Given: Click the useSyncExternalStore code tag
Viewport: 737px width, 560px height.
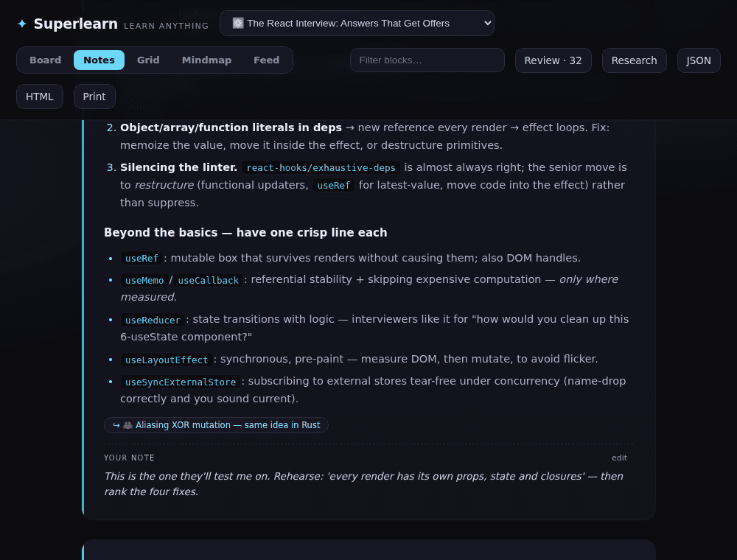Looking at the screenshot, I should pos(181,382).
